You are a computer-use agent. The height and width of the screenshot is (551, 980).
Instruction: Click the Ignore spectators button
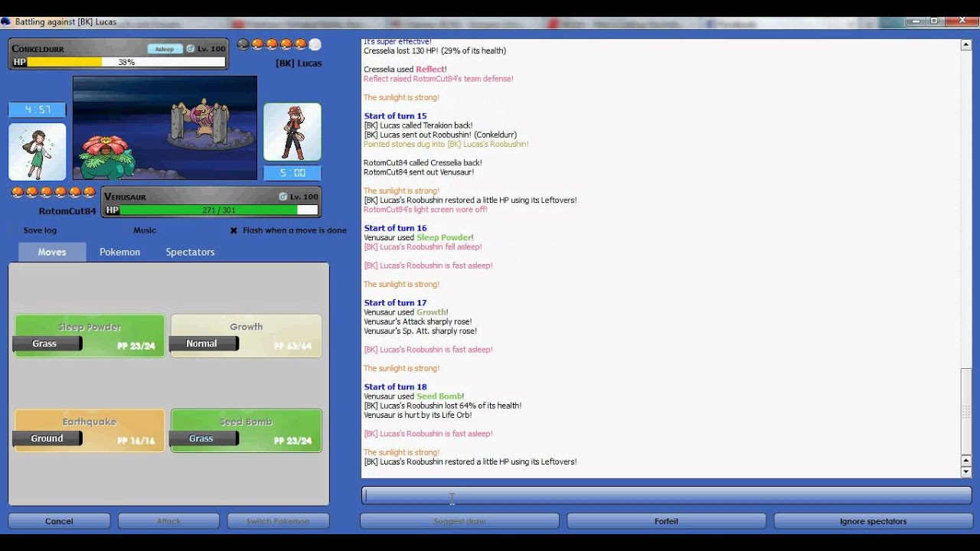pyautogui.click(x=873, y=521)
